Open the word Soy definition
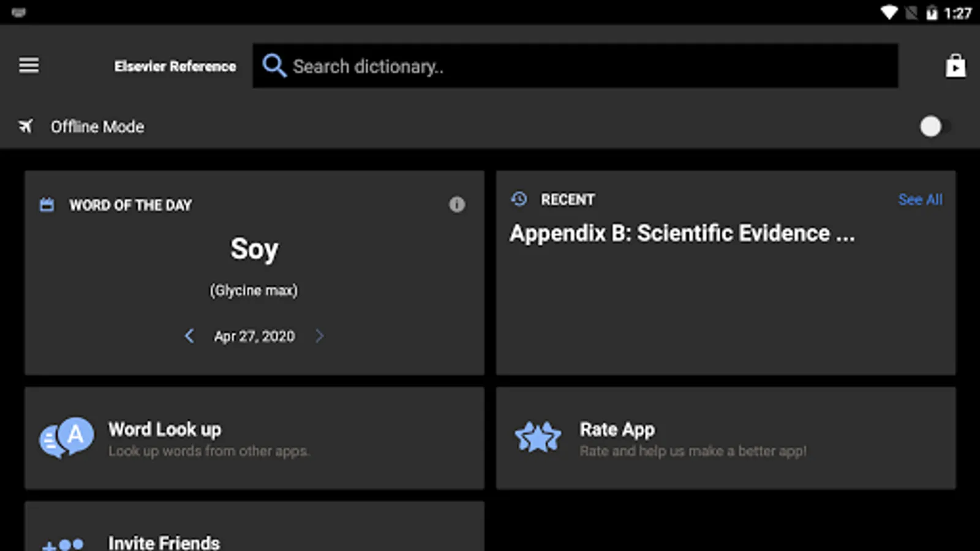 pyautogui.click(x=254, y=249)
